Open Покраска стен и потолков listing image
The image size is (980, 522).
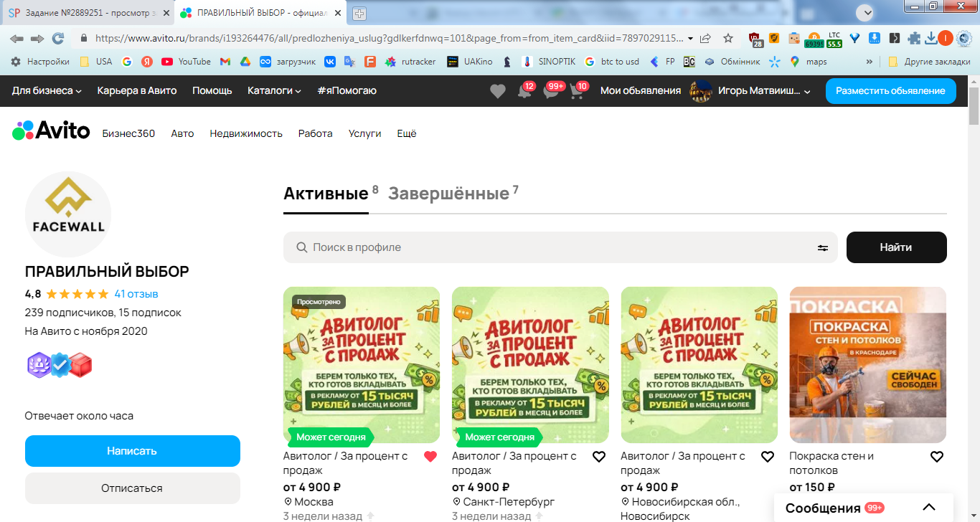tap(868, 365)
